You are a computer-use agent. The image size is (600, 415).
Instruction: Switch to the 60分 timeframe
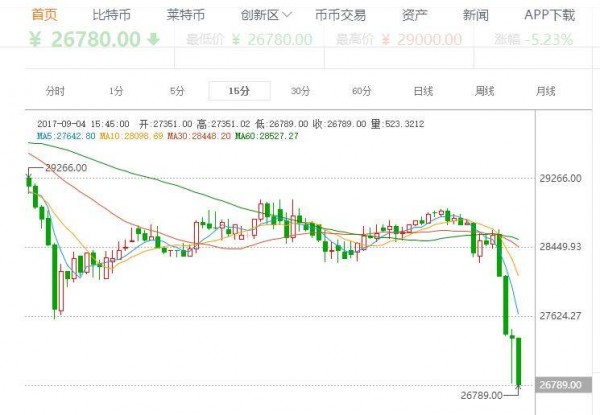(x=361, y=91)
